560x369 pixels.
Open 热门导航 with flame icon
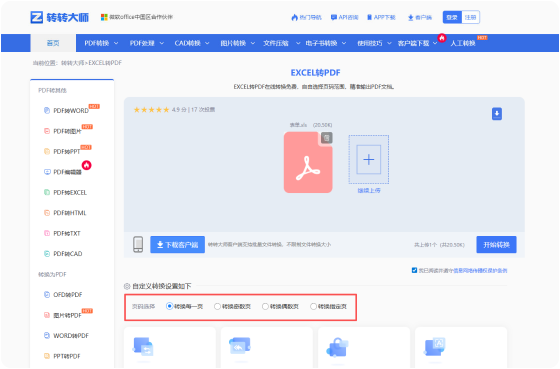tap(306, 17)
